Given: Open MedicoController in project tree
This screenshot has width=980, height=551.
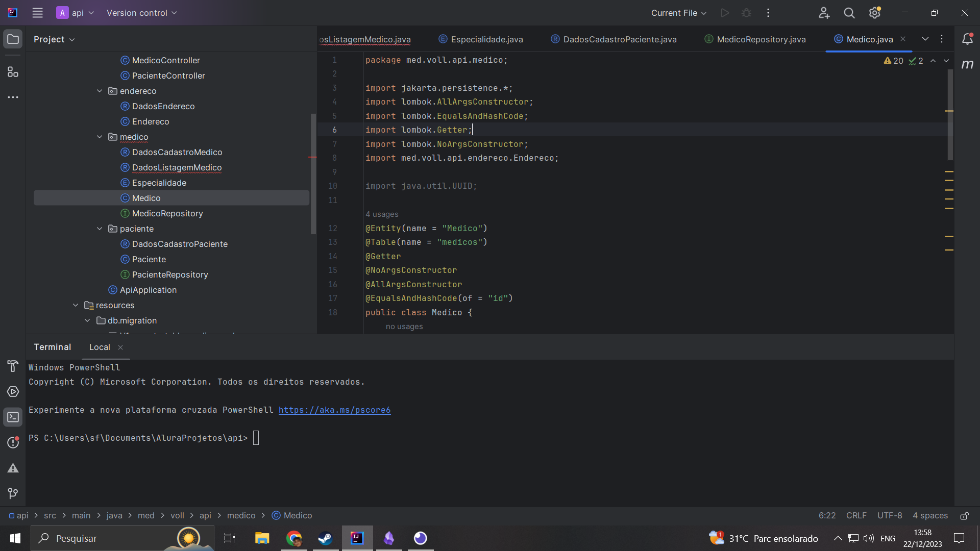Looking at the screenshot, I should pos(166,60).
